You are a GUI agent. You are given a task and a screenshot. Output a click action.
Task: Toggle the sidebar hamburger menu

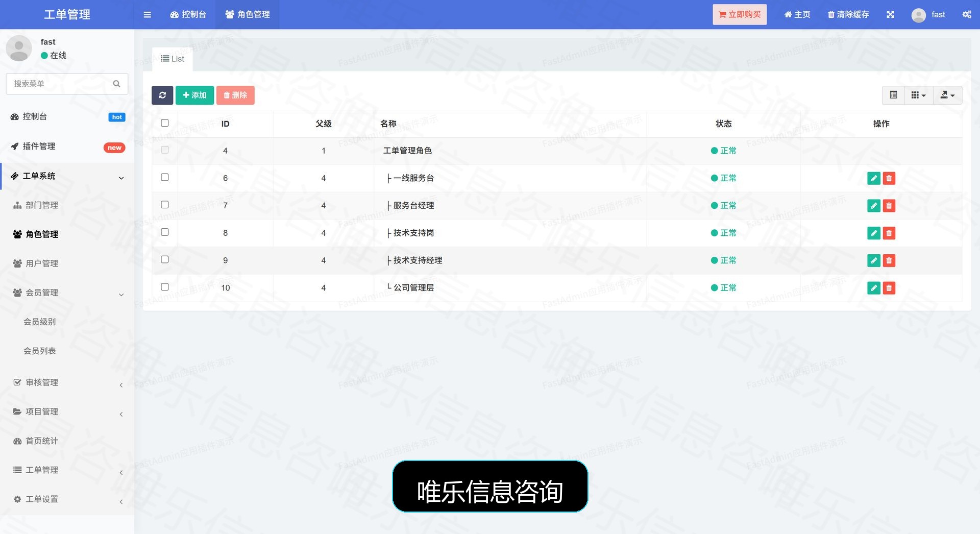click(x=147, y=15)
